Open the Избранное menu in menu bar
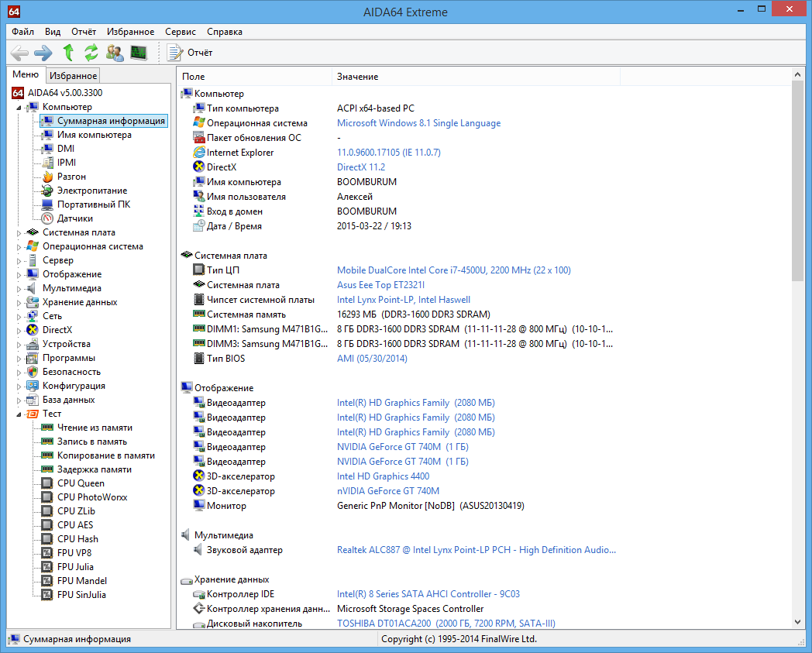 coord(130,32)
